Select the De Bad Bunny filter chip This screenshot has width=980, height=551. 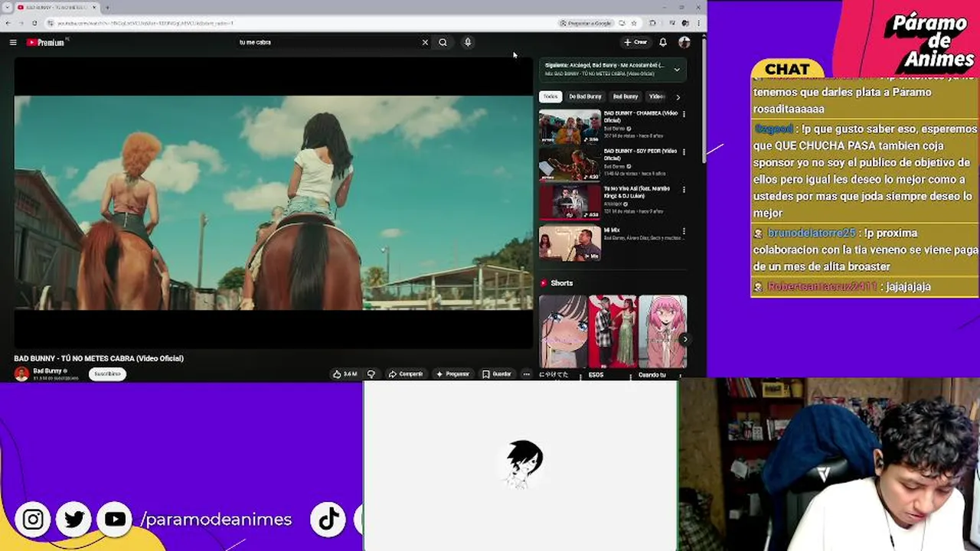pyautogui.click(x=585, y=96)
